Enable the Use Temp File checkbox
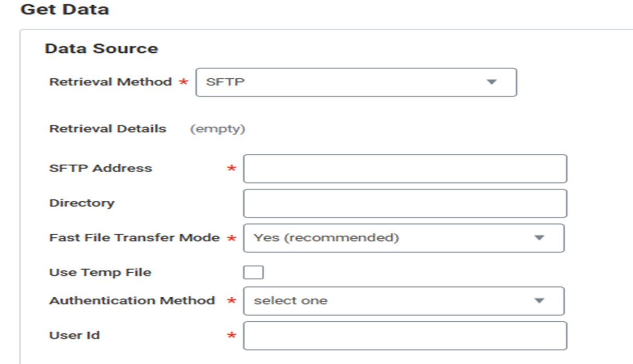The image size is (633, 364). [253, 272]
